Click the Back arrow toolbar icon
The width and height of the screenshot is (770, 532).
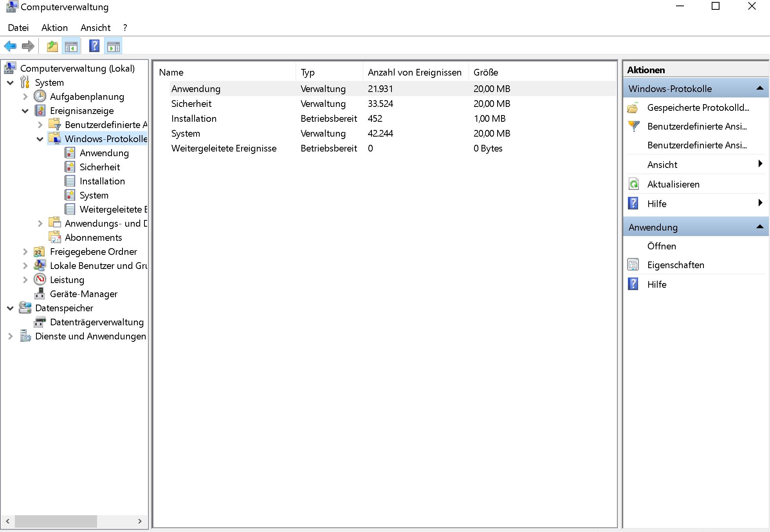coord(10,46)
